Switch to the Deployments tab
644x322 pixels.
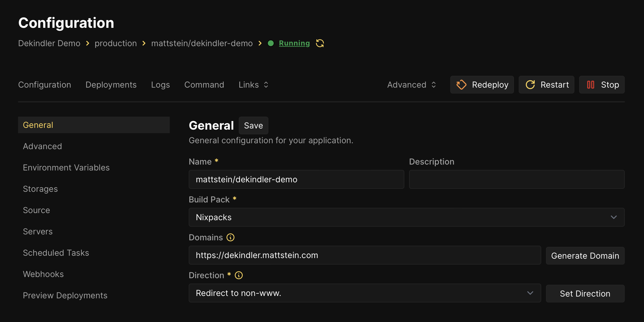111,85
